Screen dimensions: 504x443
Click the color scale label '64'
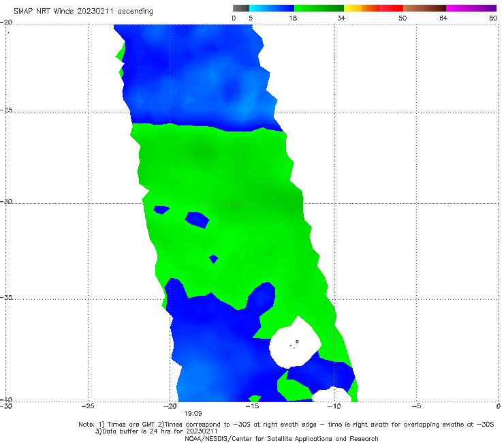pyautogui.click(x=443, y=18)
